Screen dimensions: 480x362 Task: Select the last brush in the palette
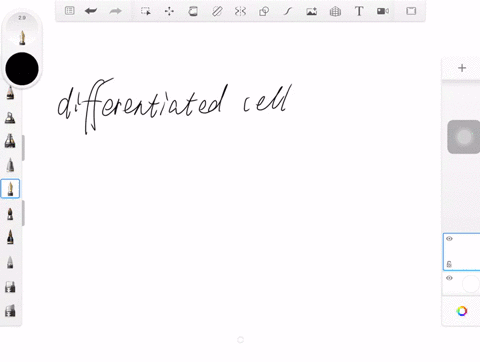point(10,310)
